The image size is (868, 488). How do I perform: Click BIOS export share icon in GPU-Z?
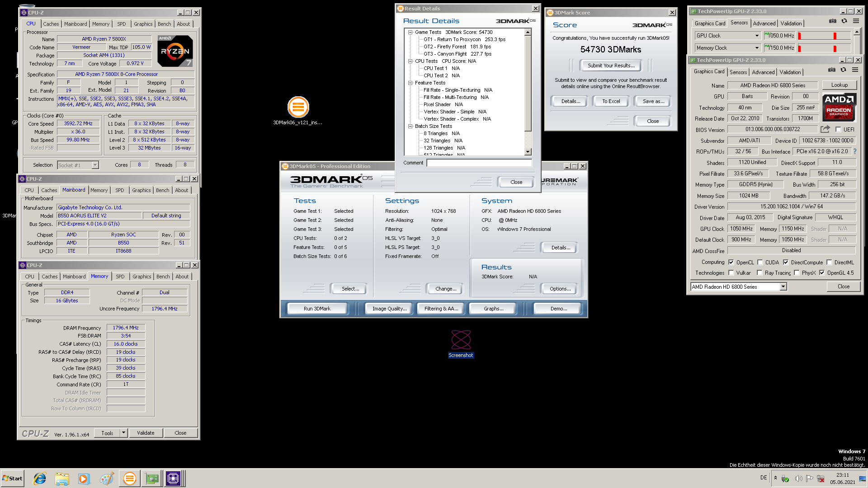[825, 129]
